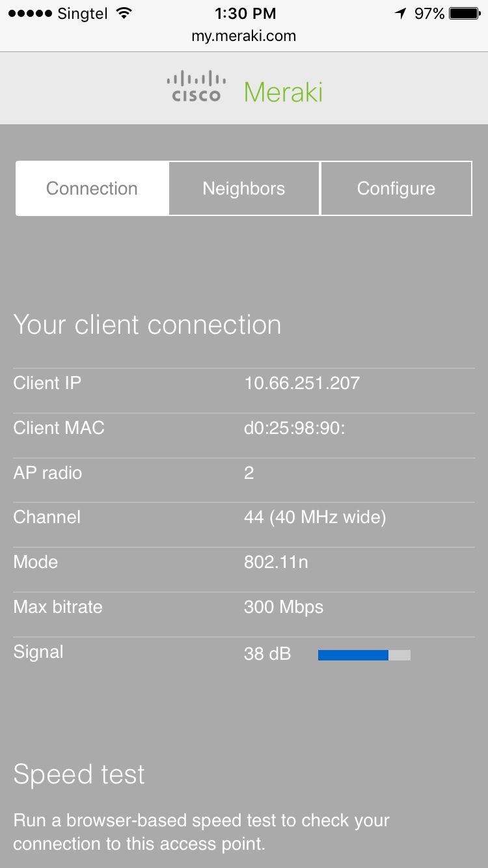Tap the Client MAC address value
The image size is (488, 868).
click(294, 428)
